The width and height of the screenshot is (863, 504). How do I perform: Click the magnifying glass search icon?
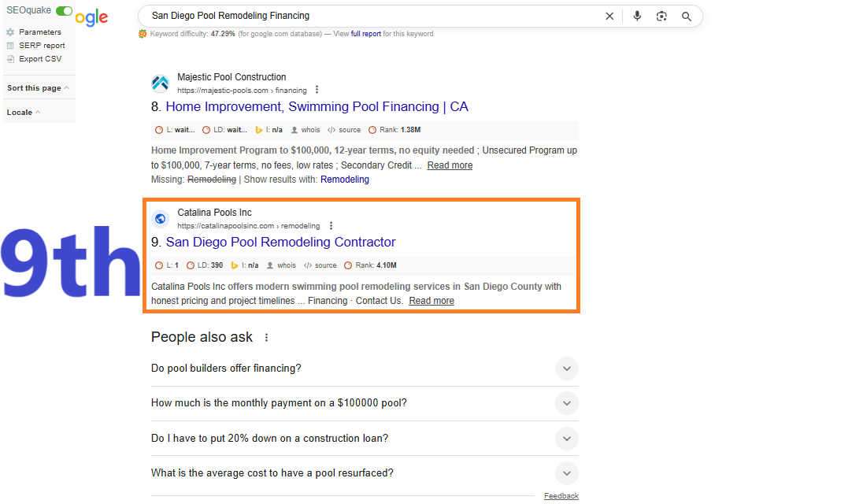click(x=687, y=17)
